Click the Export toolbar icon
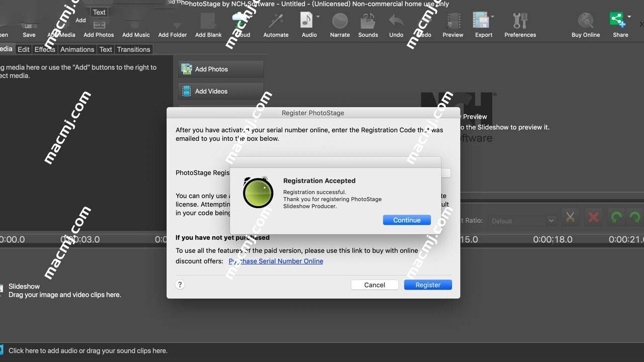This screenshot has width=644, height=362. [481, 21]
